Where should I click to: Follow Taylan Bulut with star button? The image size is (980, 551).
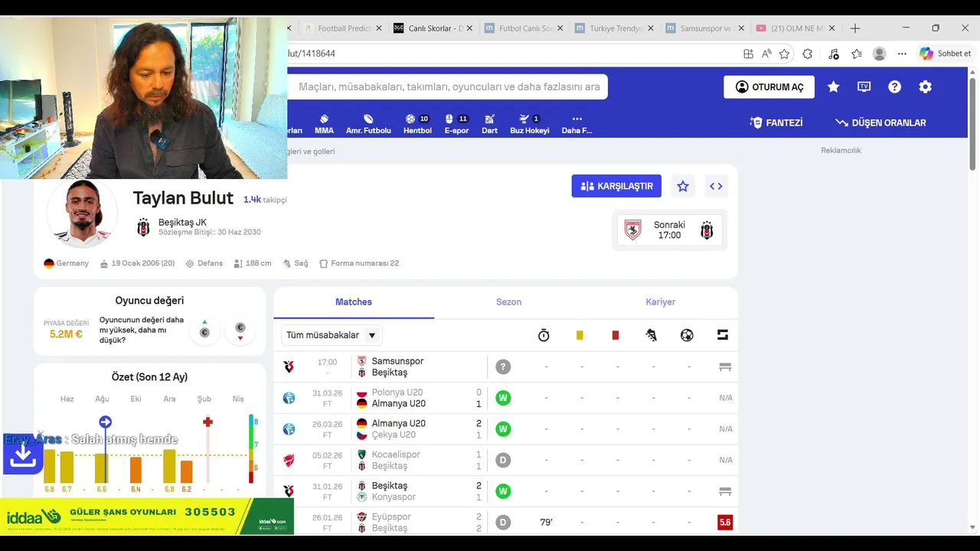[683, 186]
